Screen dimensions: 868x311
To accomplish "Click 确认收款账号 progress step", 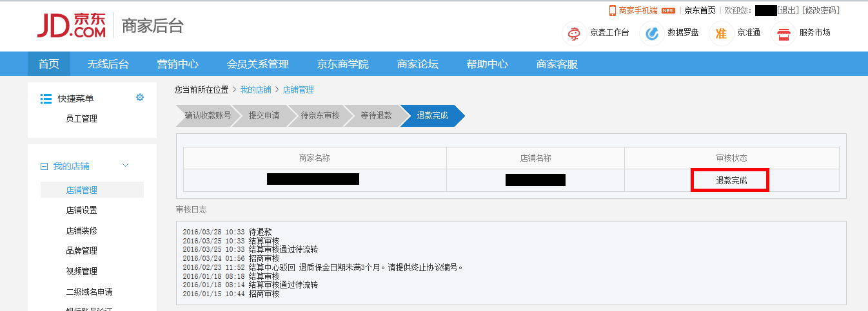I will tap(206, 116).
